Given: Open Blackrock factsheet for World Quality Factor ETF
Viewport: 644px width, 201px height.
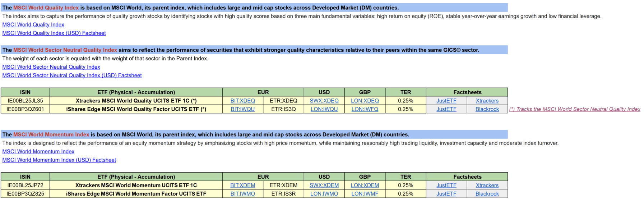Looking at the screenshot, I should [487, 109].
